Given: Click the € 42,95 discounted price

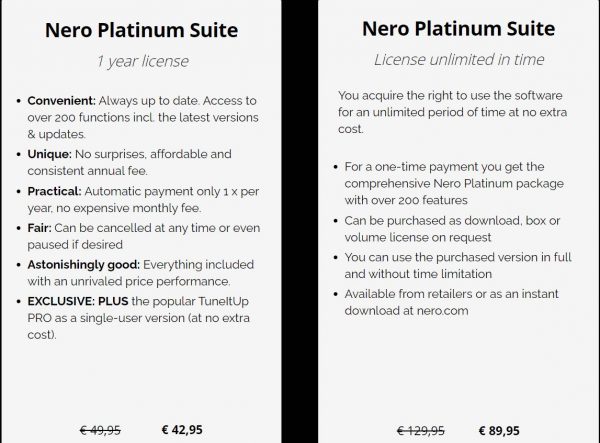Looking at the screenshot, I should click(182, 430).
